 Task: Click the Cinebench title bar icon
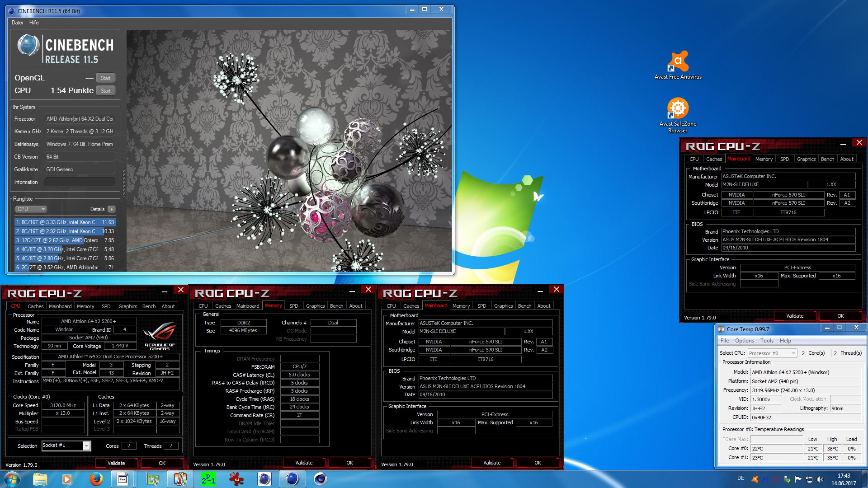[11, 11]
